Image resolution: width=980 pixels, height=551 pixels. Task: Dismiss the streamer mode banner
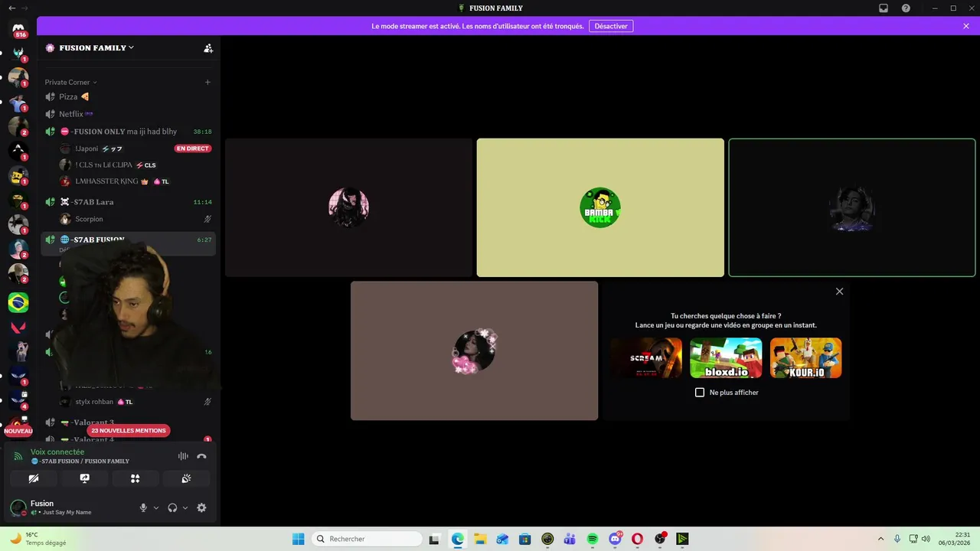966,26
